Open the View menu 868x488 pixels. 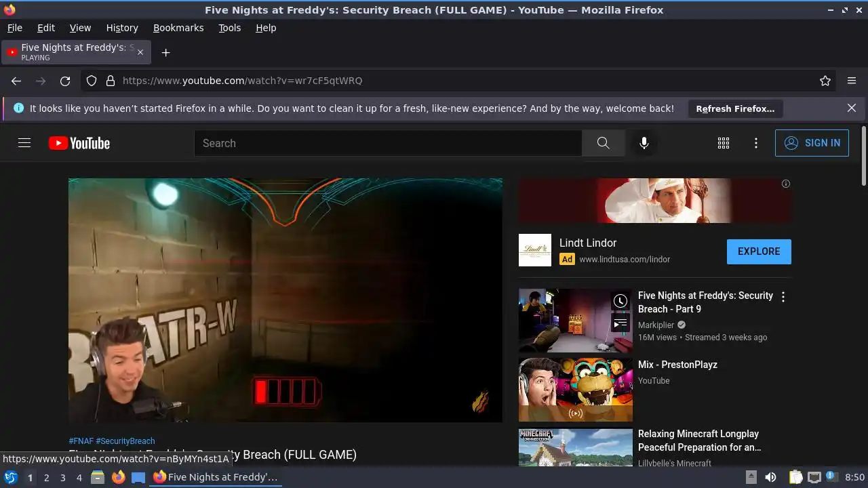[80, 28]
